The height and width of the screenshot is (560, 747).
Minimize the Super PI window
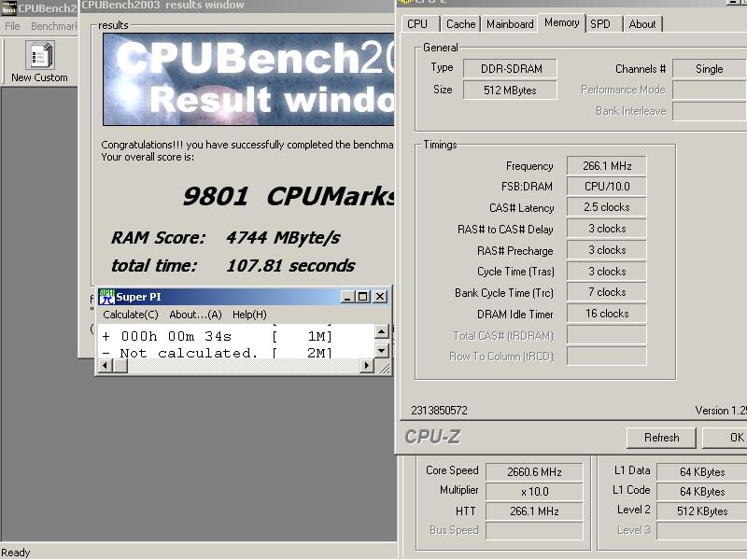(347, 297)
